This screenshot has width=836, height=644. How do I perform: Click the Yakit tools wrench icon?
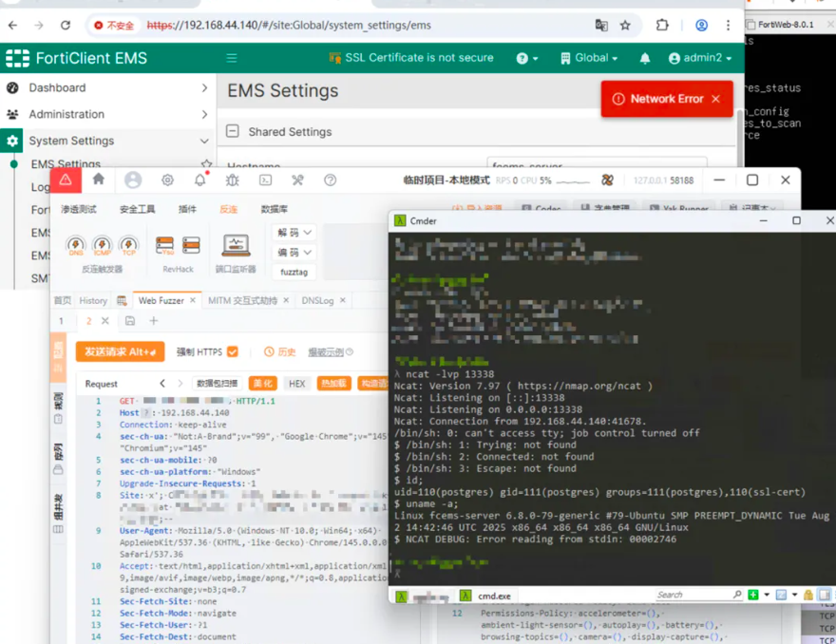(297, 180)
